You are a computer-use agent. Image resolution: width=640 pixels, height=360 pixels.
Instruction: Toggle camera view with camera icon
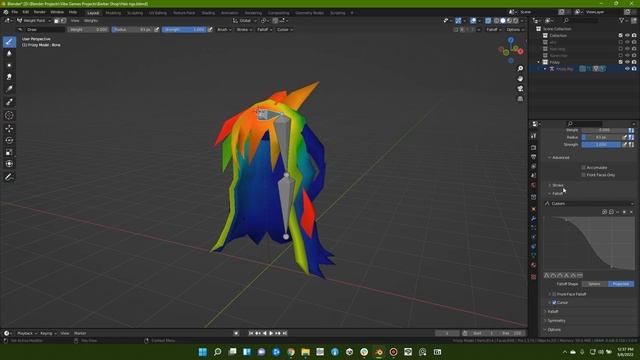pyautogui.click(x=520, y=89)
